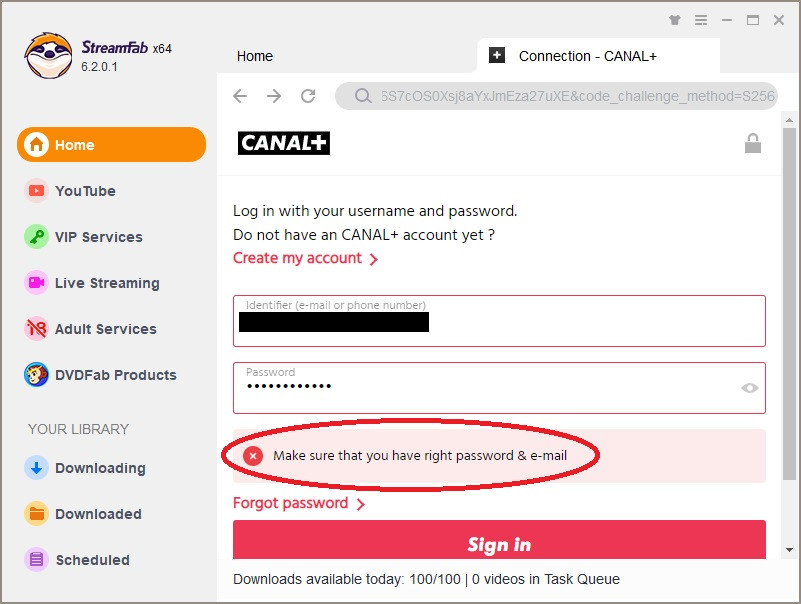The height and width of the screenshot is (604, 801).
Task: View Scheduled downloads
Action: tap(92, 560)
